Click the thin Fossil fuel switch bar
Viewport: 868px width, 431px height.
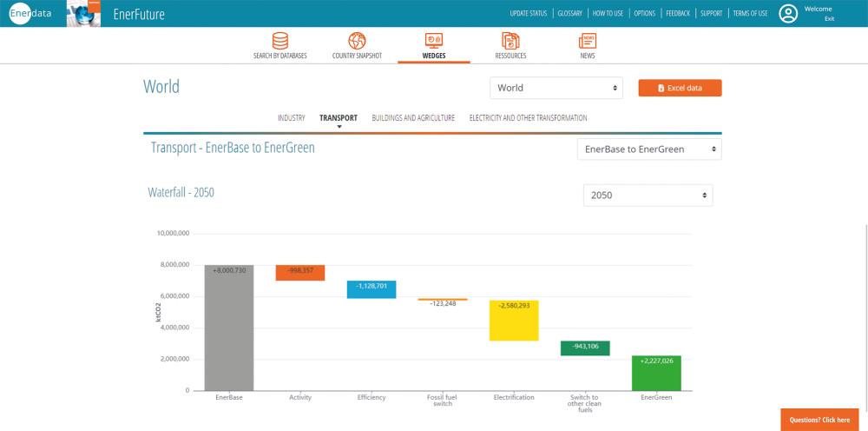click(443, 299)
